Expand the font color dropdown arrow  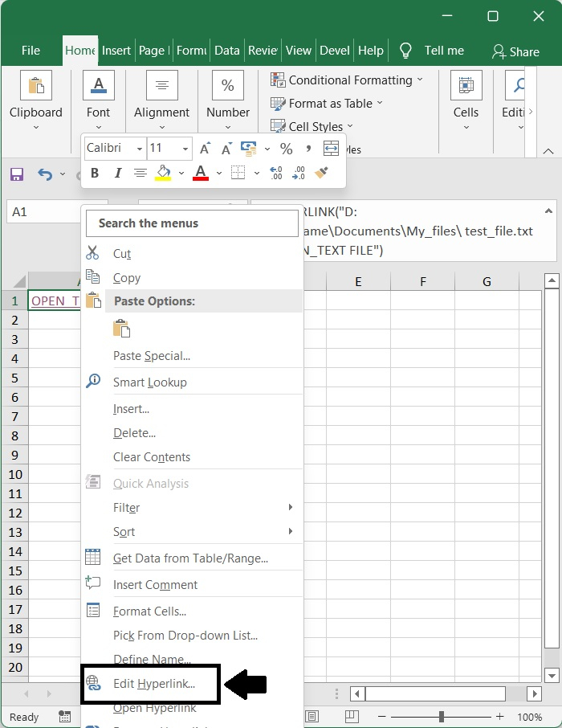(219, 174)
